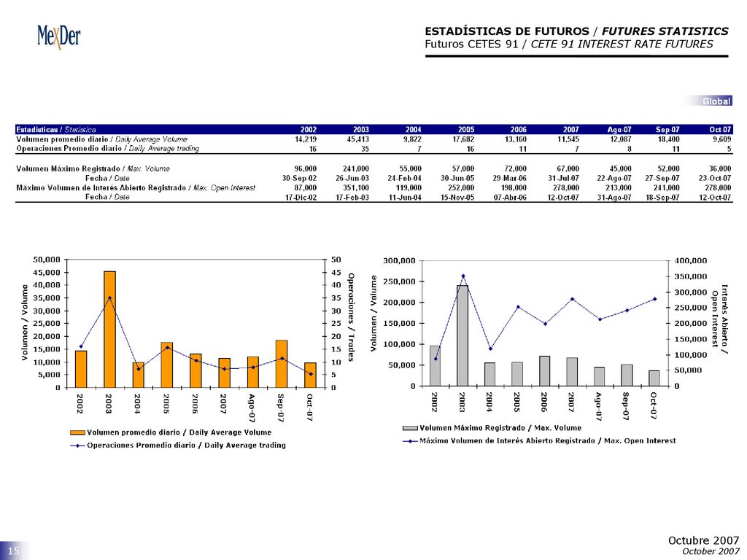This screenshot has height=560, width=747.
Task: Select the value 9,609 in the table
Action: (721, 139)
